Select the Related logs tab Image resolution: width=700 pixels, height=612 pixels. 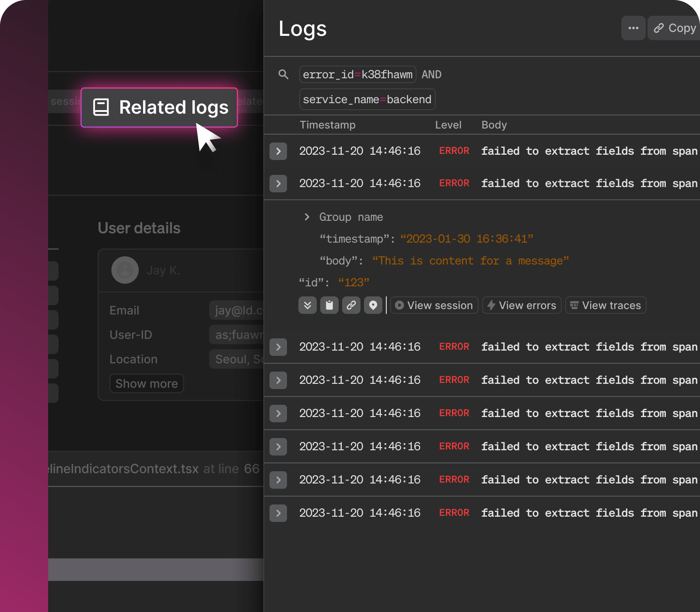160,108
